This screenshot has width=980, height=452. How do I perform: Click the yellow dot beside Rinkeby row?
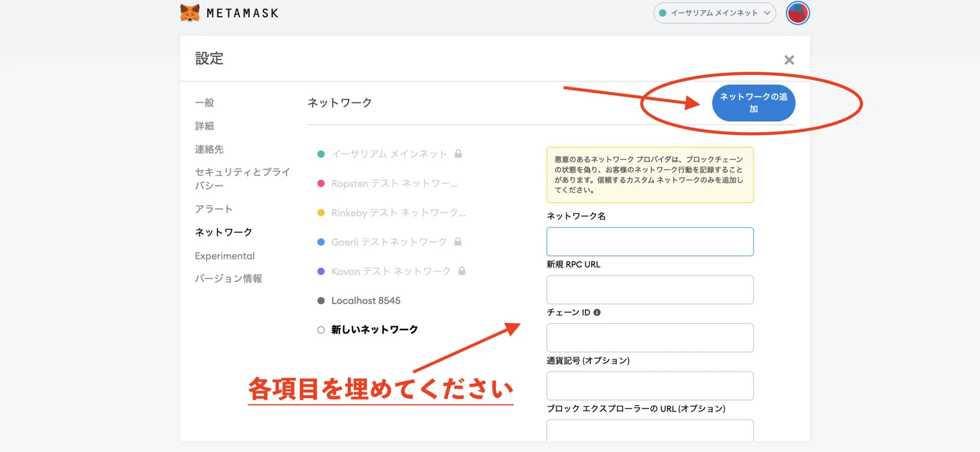click(x=321, y=213)
